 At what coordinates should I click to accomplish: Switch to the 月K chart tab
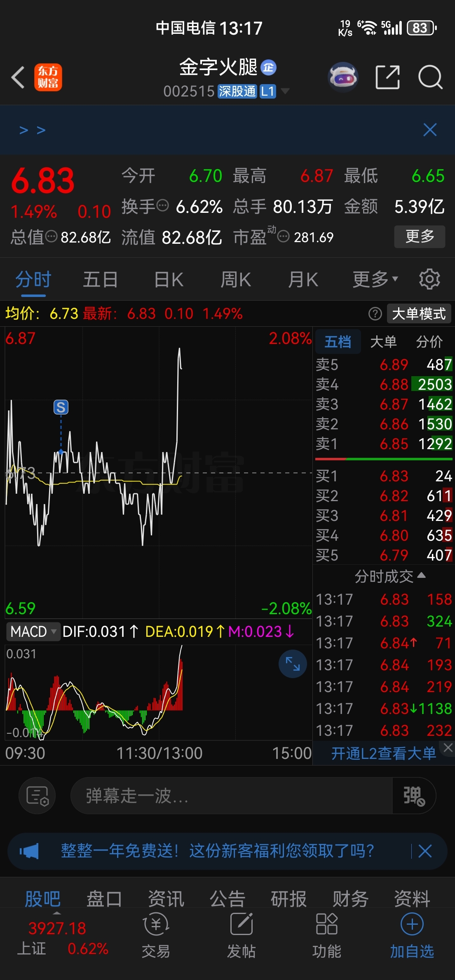303,280
